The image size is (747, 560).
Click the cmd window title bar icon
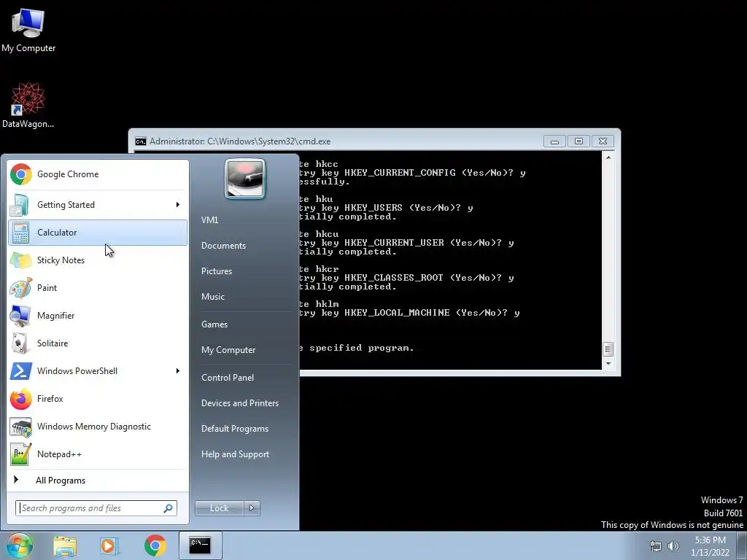[x=141, y=141]
